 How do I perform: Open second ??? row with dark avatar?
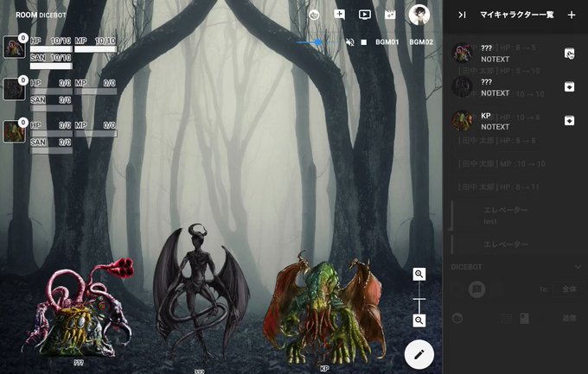point(514,87)
